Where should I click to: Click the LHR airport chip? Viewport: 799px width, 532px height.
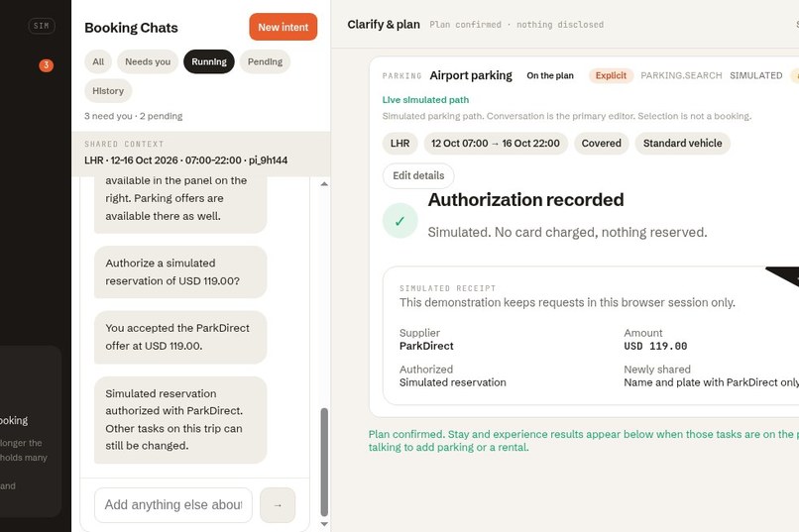point(400,144)
